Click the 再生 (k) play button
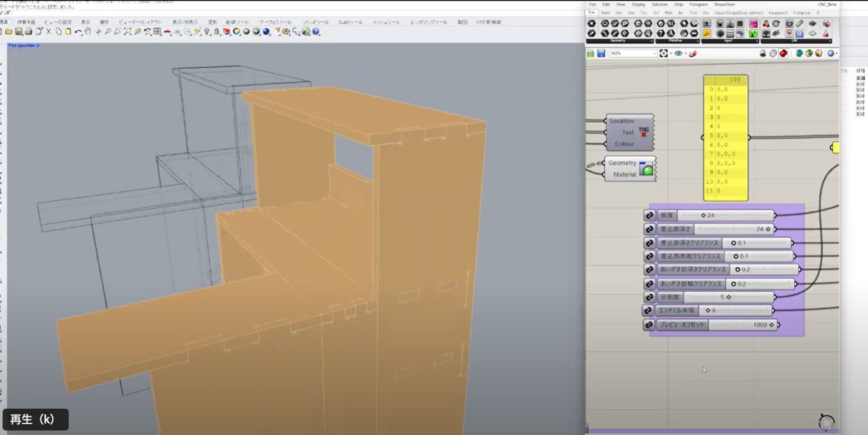 pos(36,420)
